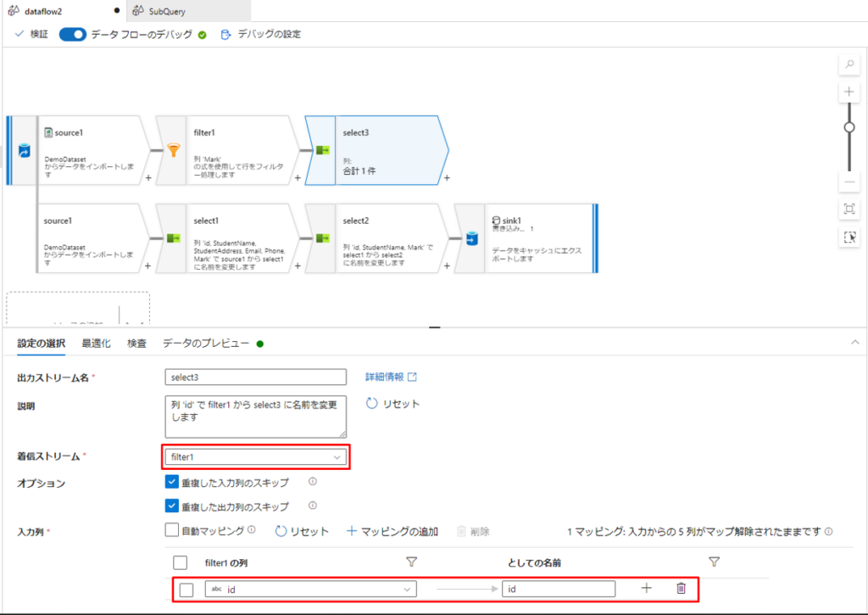Image resolution: width=868 pixels, height=615 pixels.
Task: Click the multi-select cursor icon
Action: point(849,238)
